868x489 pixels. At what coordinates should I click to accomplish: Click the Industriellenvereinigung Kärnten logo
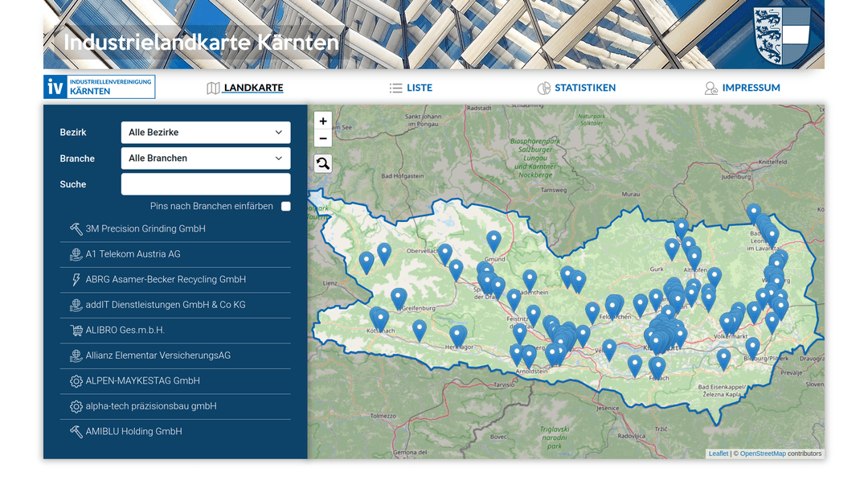tap(99, 87)
